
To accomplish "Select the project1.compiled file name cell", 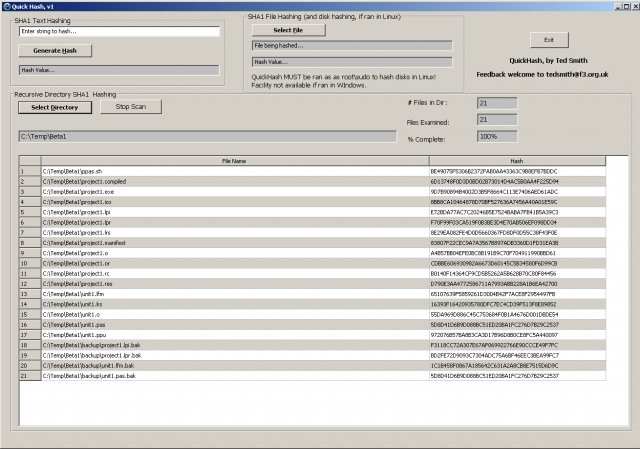I will tap(235, 182).
